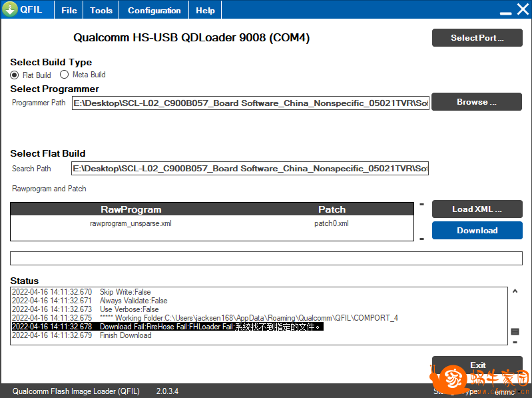The image size is (532, 398).
Task: Start flashing with the Download button
Action: pos(477,230)
